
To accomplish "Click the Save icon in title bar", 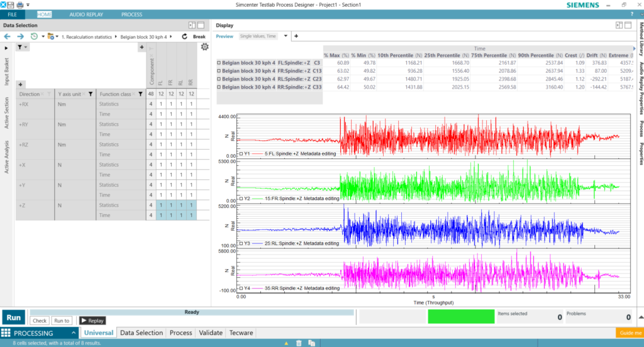I will 12,4.
